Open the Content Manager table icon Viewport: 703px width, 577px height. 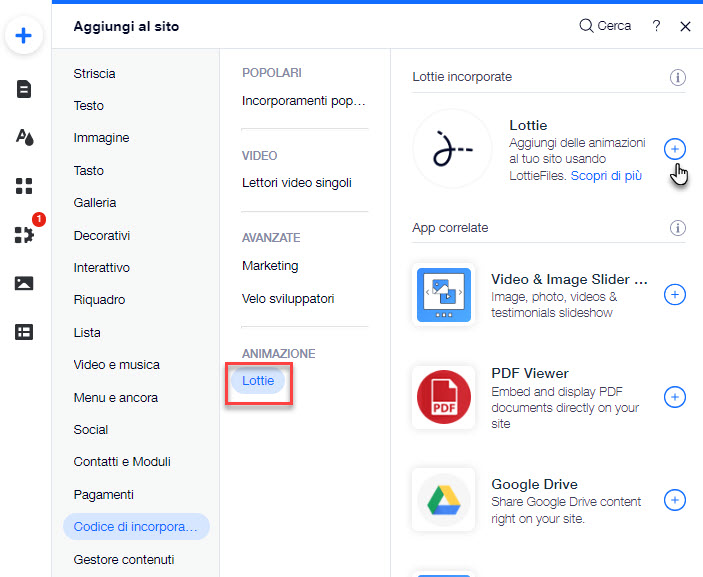[24, 332]
